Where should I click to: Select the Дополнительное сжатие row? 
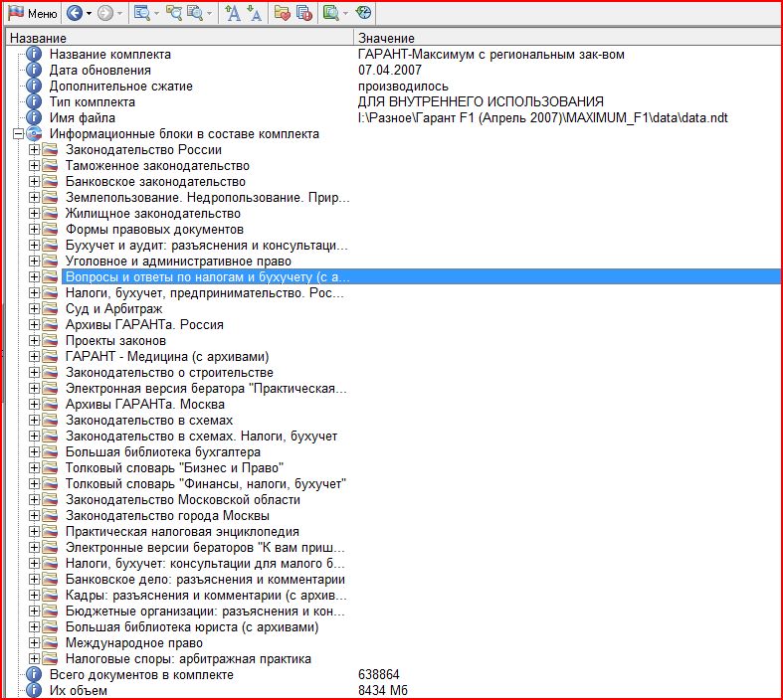pos(120,86)
